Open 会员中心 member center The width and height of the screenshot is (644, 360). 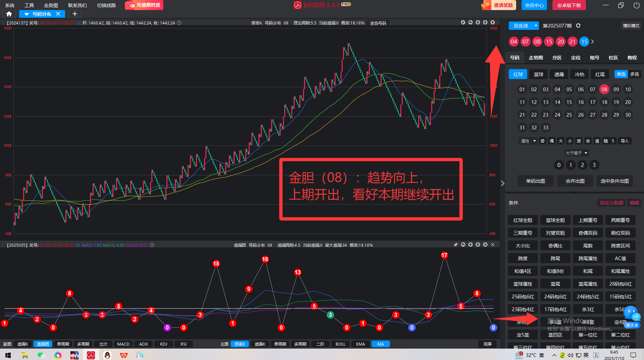[x=534, y=5]
